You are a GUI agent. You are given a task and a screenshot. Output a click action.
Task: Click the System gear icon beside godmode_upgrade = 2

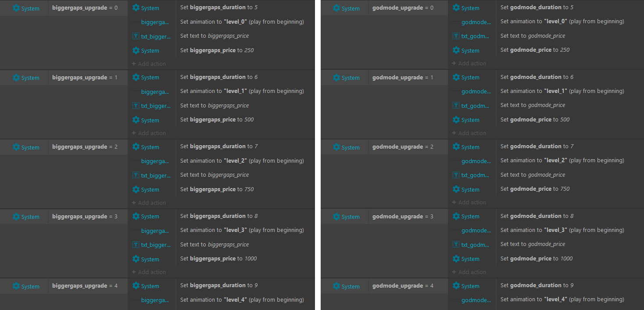pos(336,147)
